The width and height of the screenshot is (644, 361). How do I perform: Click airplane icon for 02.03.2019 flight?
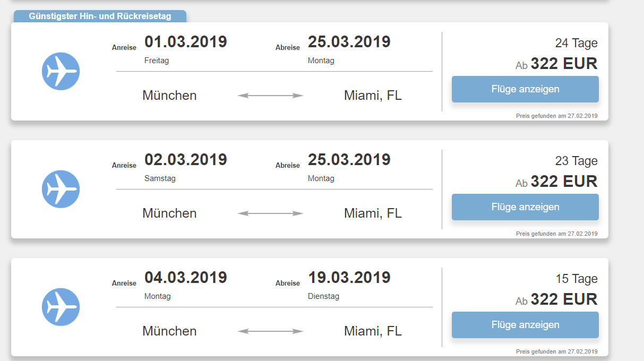[x=61, y=189]
